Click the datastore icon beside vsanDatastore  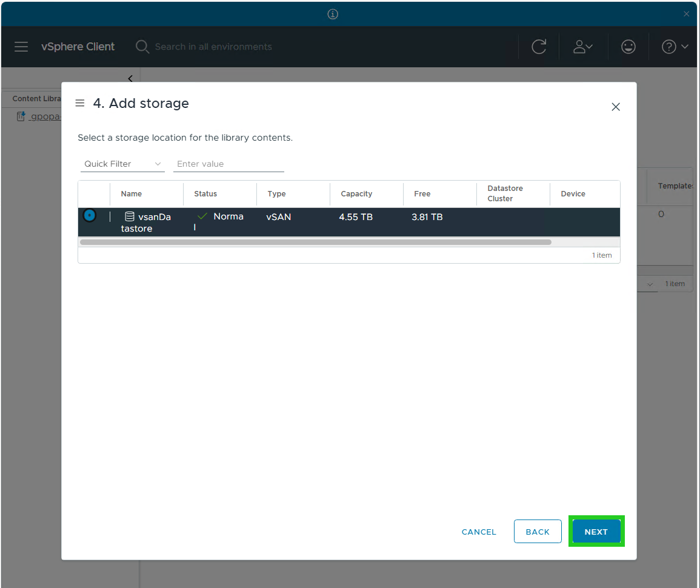click(x=128, y=216)
